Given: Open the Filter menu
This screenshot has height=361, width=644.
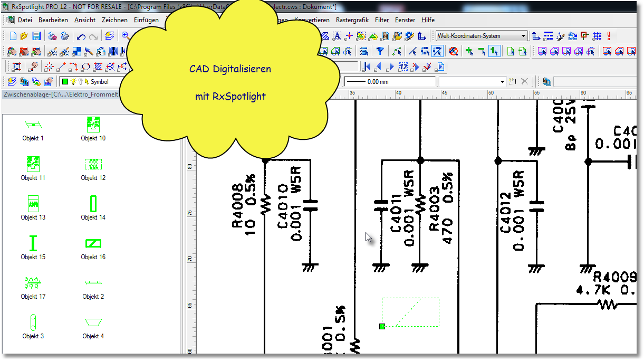Looking at the screenshot, I should pos(382,20).
